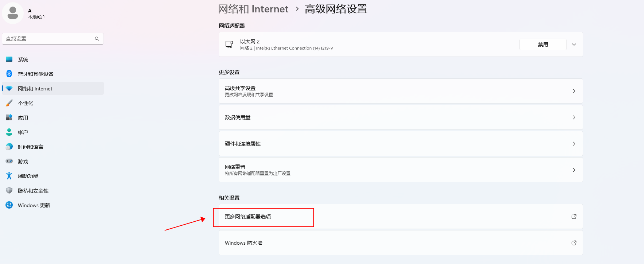Click the external link icon for Windows 防火墙
This screenshot has width=644, height=264.
point(574,243)
